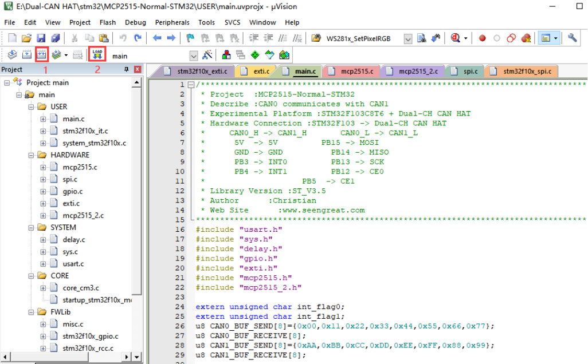
Task: Expand the mcp2515.c file node
Action: point(43,167)
